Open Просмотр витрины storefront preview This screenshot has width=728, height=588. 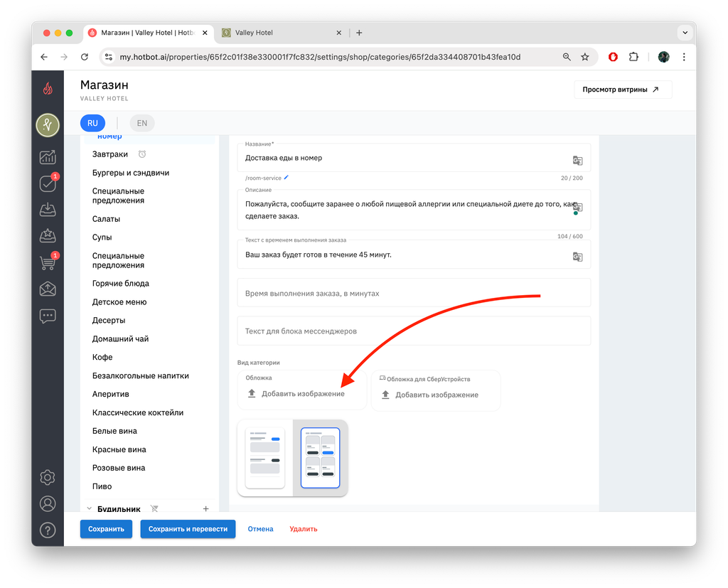tap(623, 90)
